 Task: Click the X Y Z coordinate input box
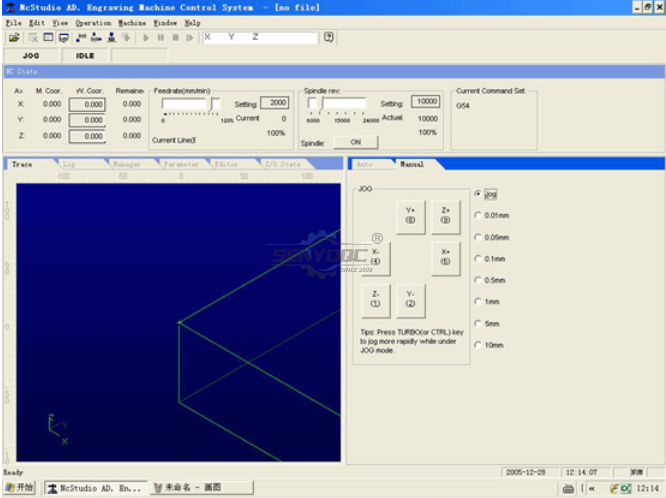click(x=260, y=37)
